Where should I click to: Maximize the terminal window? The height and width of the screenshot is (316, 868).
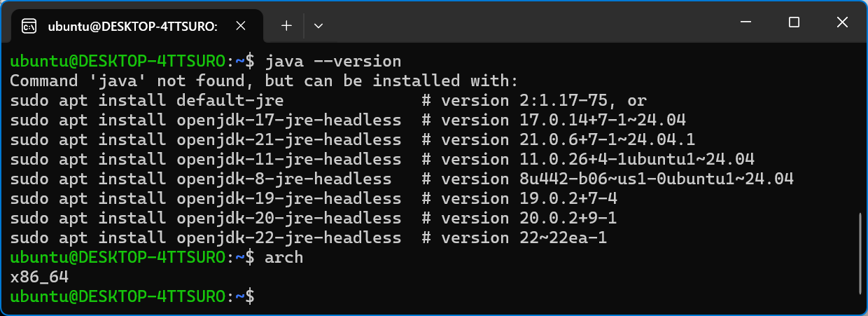[x=794, y=22]
